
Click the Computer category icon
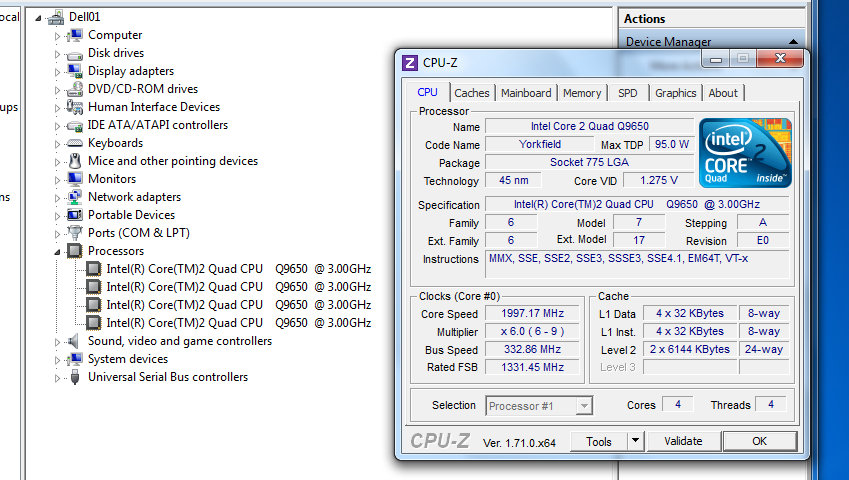(74, 36)
